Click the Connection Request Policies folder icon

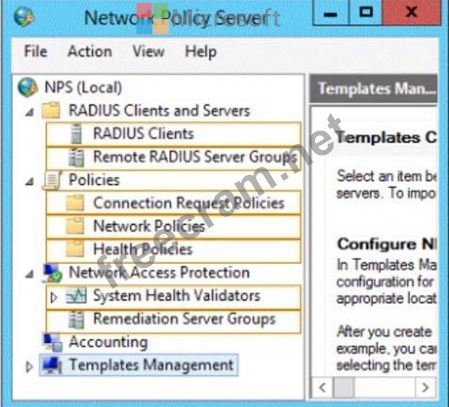click(x=75, y=203)
